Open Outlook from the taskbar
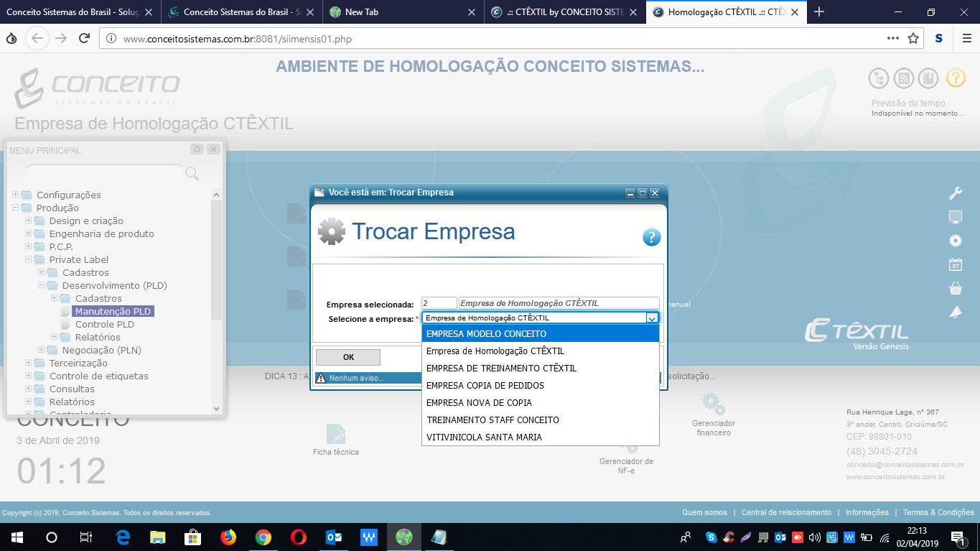Screen dimensions: 980x551 click(334, 537)
